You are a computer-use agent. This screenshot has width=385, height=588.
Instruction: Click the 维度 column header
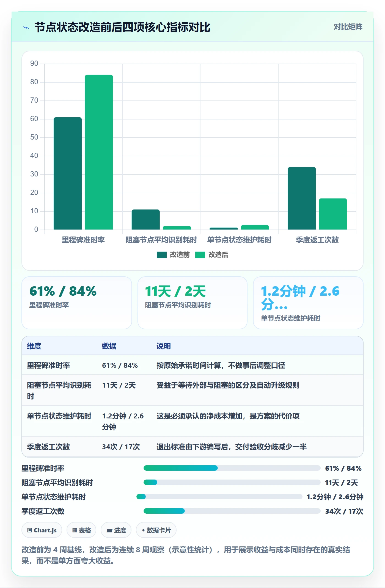(34, 346)
